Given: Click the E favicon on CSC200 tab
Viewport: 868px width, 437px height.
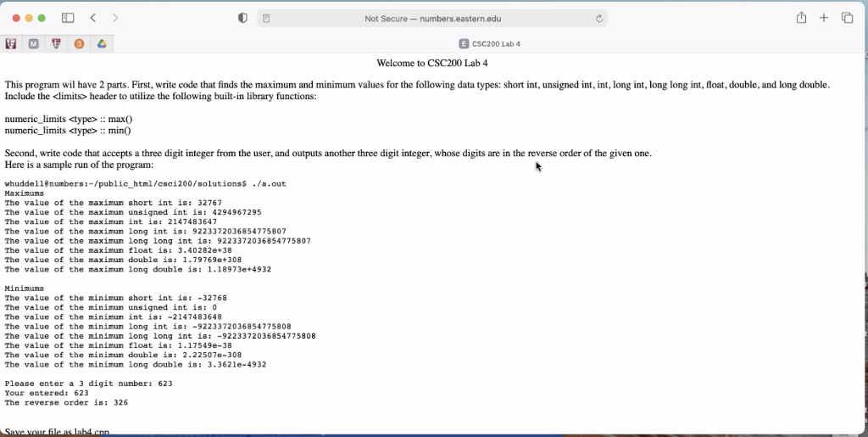Looking at the screenshot, I should tap(464, 44).
